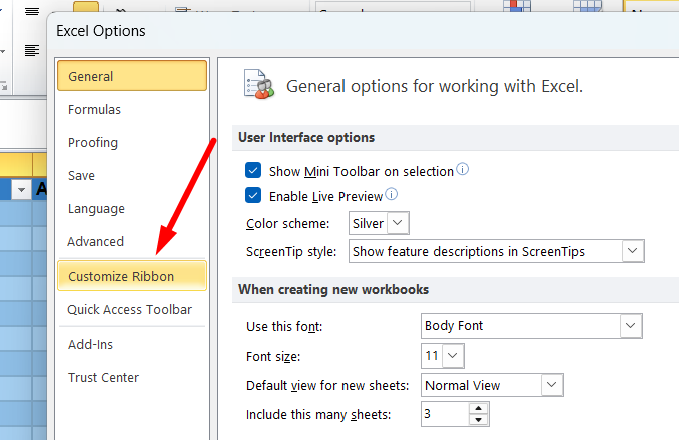The width and height of the screenshot is (679, 440).
Task: Toggle Enable Live Preview checkbox
Action: [x=253, y=195]
